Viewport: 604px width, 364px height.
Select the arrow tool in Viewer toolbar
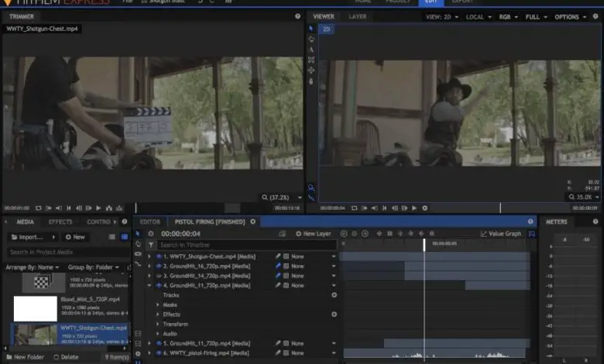(x=311, y=29)
